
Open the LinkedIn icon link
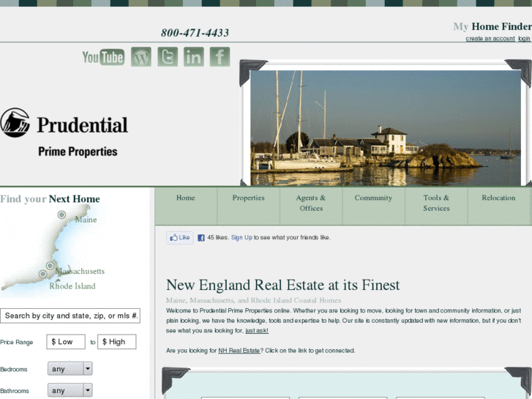(x=194, y=56)
